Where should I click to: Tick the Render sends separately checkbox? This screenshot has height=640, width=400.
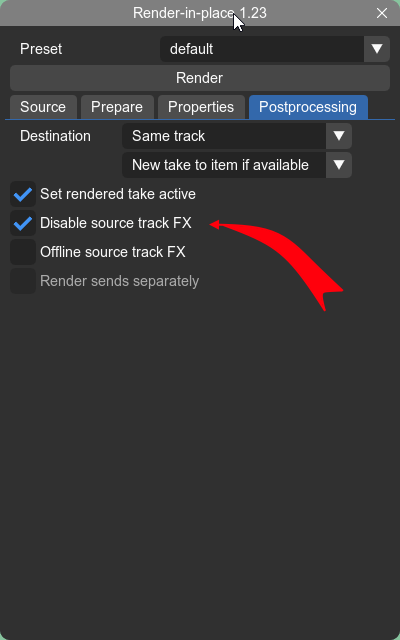(23, 281)
